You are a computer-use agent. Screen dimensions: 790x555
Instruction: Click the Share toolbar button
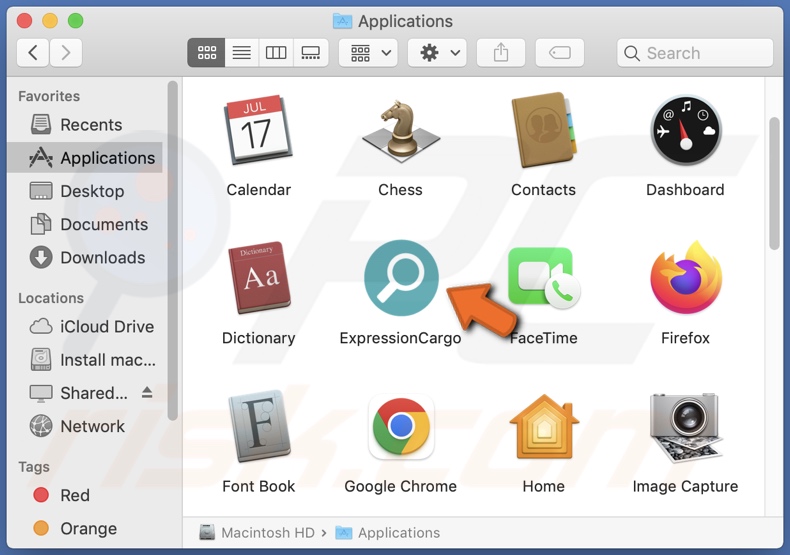coord(501,52)
